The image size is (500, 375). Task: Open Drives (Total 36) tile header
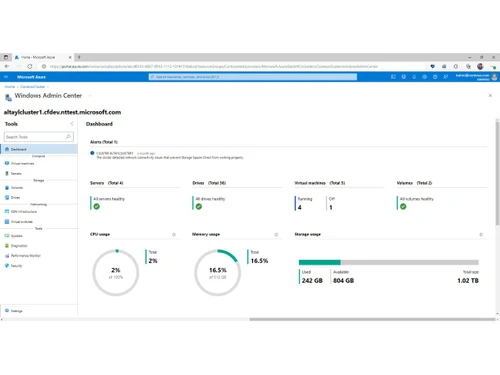(x=209, y=183)
